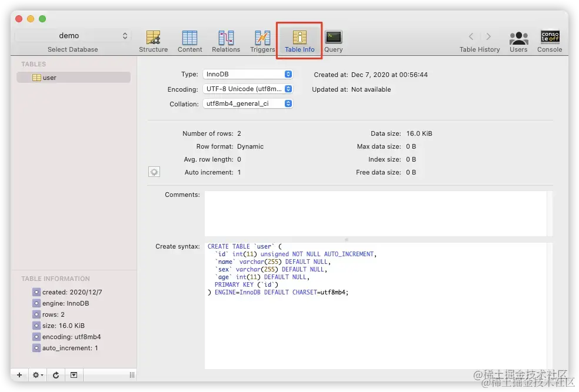The height and width of the screenshot is (392, 579).
Task: Open the gear action menu in sidebar
Action: click(x=38, y=375)
